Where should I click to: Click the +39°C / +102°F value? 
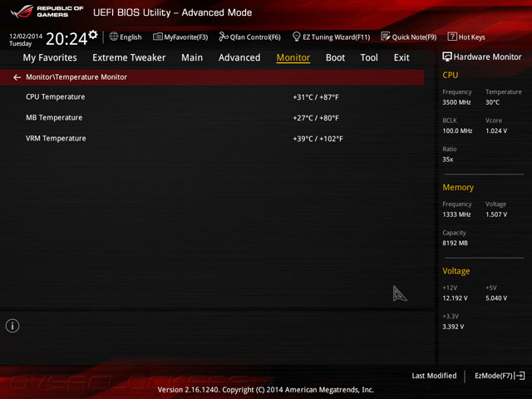[x=318, y=139]
